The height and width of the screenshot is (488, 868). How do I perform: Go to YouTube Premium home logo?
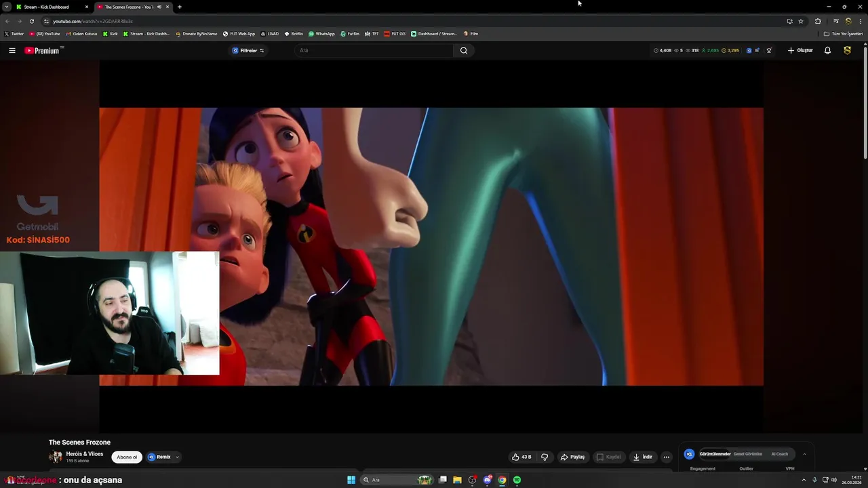tap(43, 50)
